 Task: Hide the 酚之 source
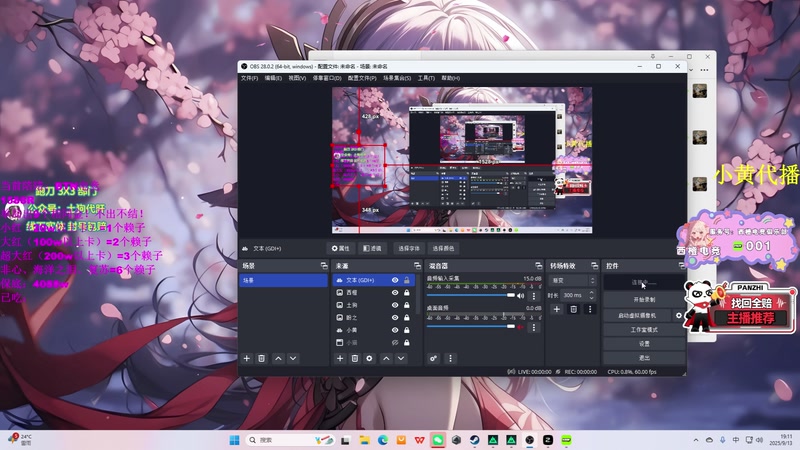[x=395, y=317]
